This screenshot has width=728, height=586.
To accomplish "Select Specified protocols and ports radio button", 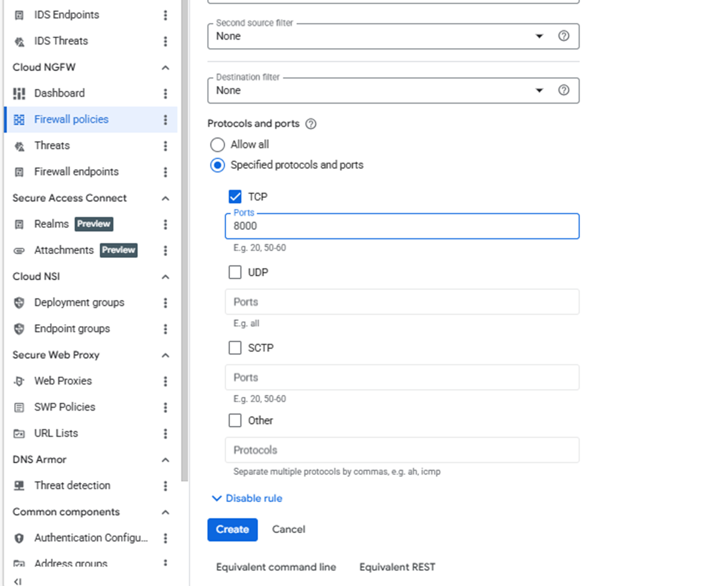I will pyautogui.click(x=217, y=165).
